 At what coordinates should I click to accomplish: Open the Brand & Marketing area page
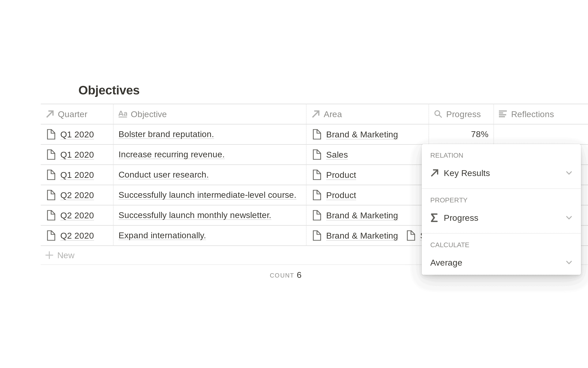pyautogui.click(x=362, y=134)
